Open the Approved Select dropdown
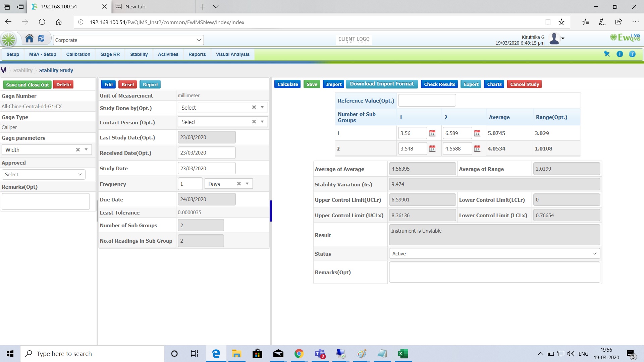 44,175
